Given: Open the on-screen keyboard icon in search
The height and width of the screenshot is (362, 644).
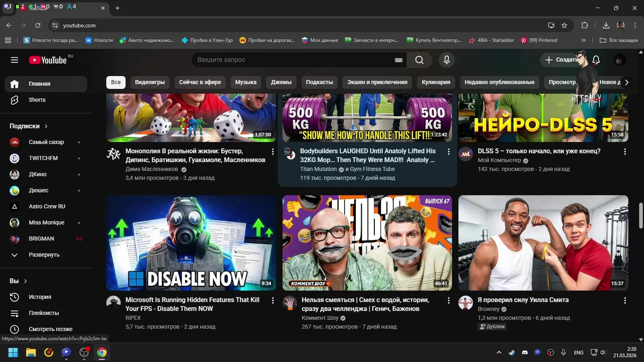Looking at the screenshot, I should pos(398,60).
